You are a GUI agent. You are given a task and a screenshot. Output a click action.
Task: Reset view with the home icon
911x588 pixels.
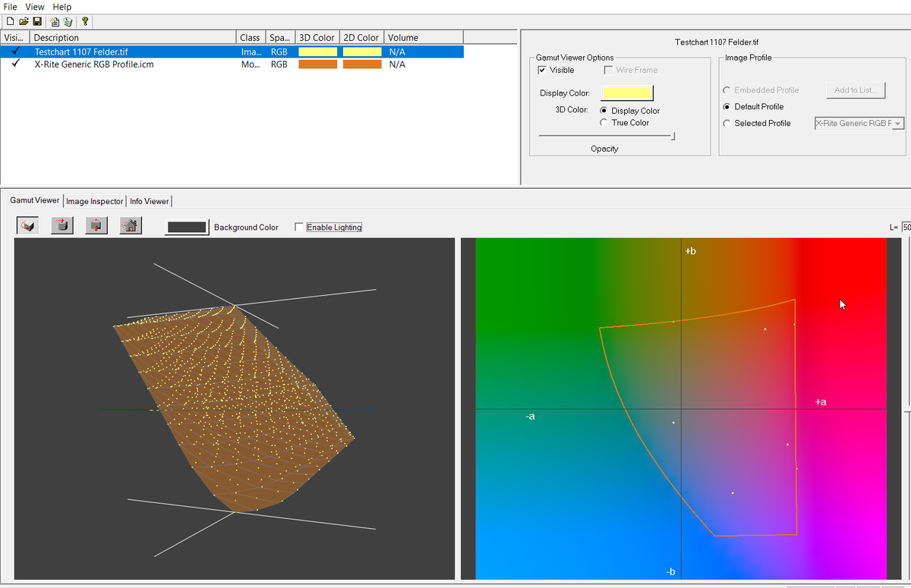tap(131, 226)
